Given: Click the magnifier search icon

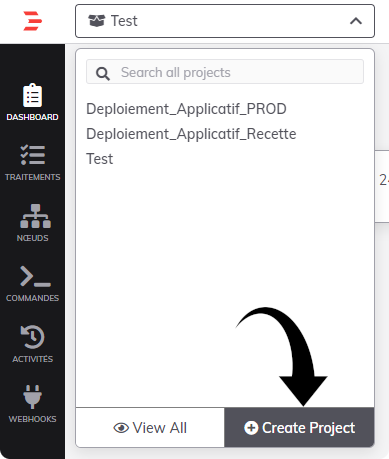Looking at the screenshot, I should click(103, 73).
